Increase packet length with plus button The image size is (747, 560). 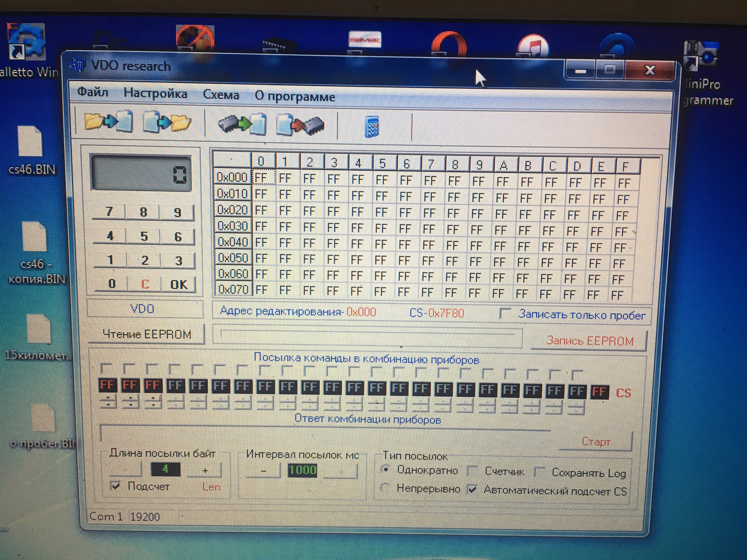point(205,471)
